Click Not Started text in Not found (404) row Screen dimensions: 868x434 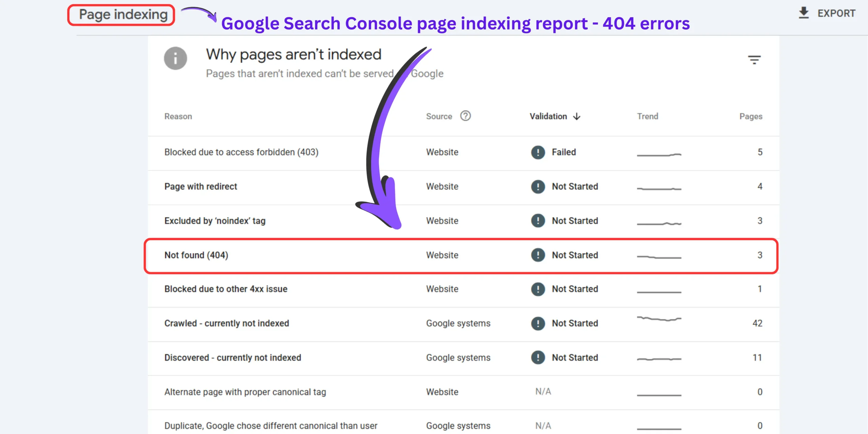coord(575,255)
